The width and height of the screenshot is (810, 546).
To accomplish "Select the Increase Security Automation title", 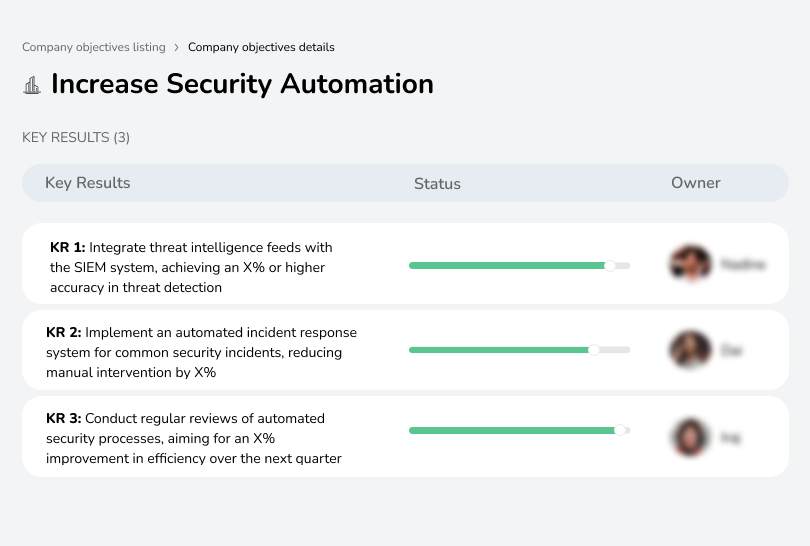I will (x=242, y=84).
